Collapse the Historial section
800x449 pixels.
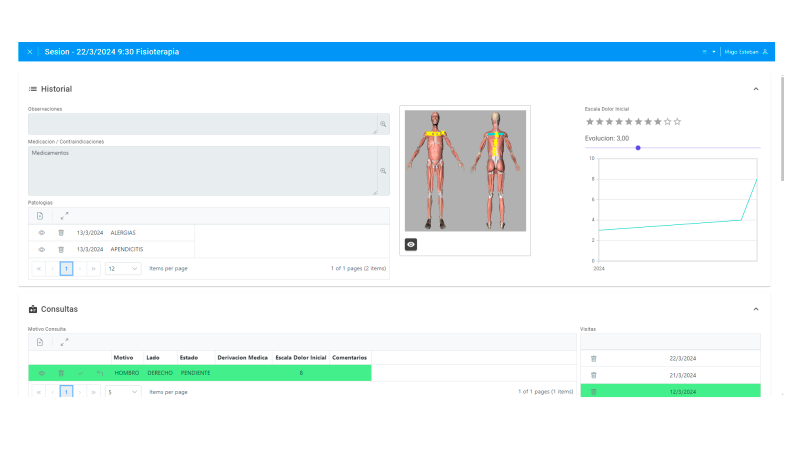tap(756, 89)
